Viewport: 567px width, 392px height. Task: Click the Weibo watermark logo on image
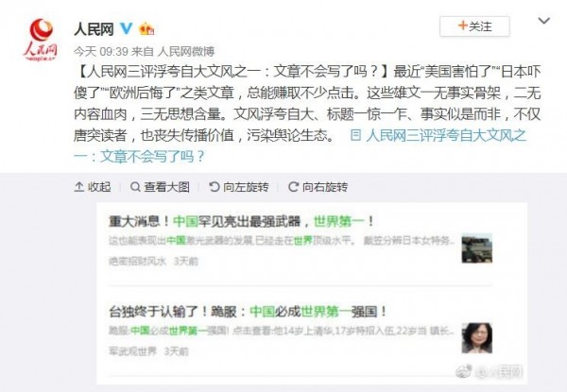click(463, 371)
